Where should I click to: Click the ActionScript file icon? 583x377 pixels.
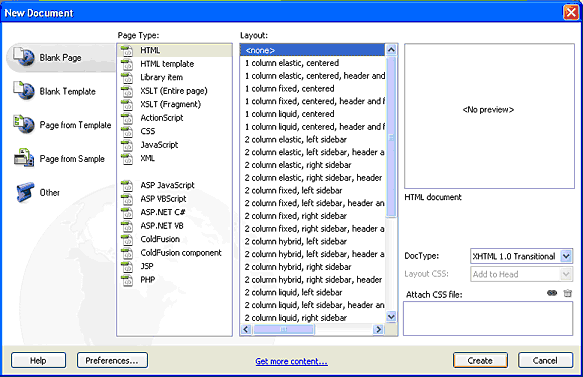[127, 118]
